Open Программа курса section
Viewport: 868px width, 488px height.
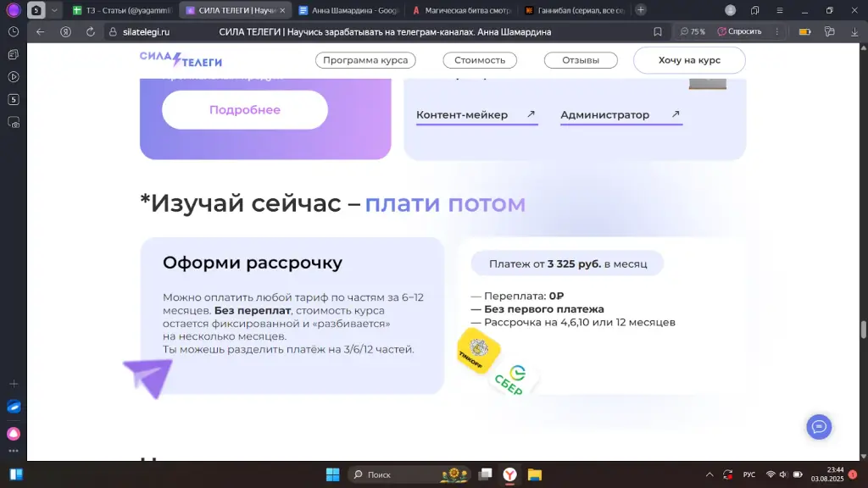point(365,60)
